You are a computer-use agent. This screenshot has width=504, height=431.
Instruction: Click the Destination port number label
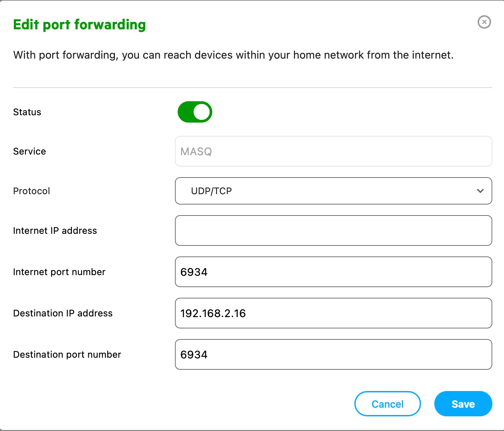67,354
